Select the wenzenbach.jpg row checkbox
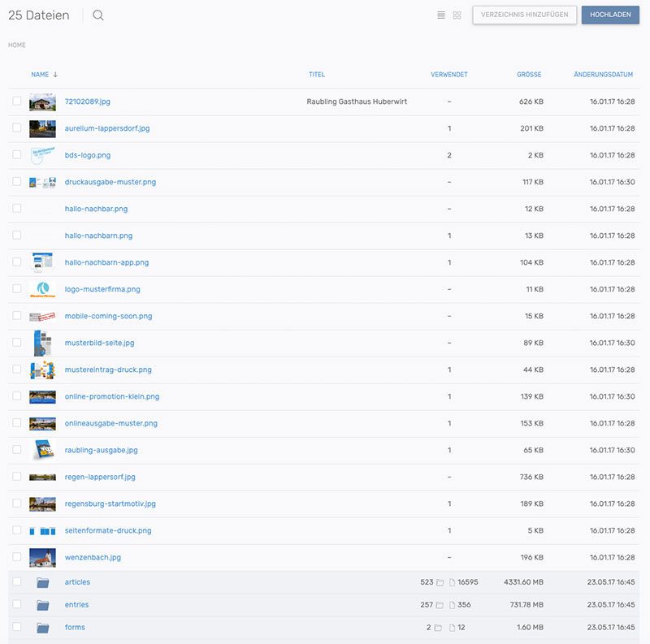650x644 pixels. coord(17,557)
